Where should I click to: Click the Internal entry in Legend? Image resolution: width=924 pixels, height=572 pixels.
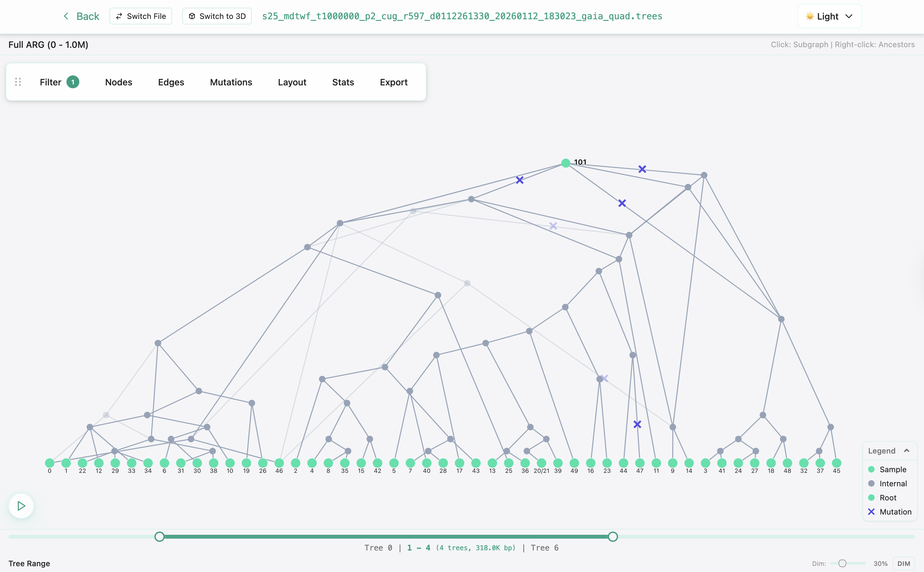(x=888, y=483)
